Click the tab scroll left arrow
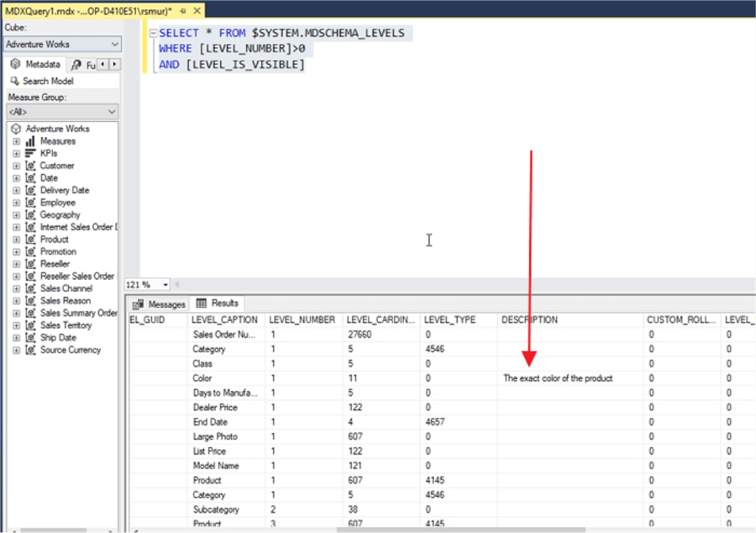Image resolution: width=756 pixels, height=533 pixels. tap(102, 64)
